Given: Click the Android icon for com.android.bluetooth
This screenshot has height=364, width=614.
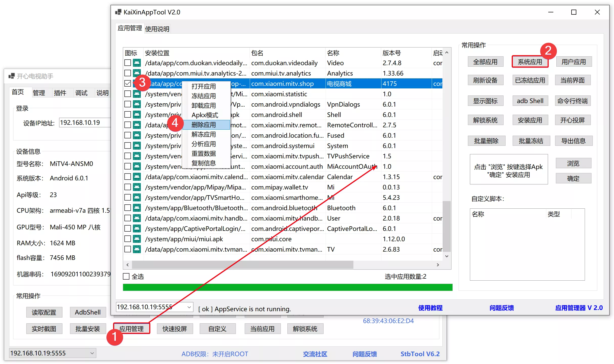Looking at the screenshot, I should click(x=137, y=208).
